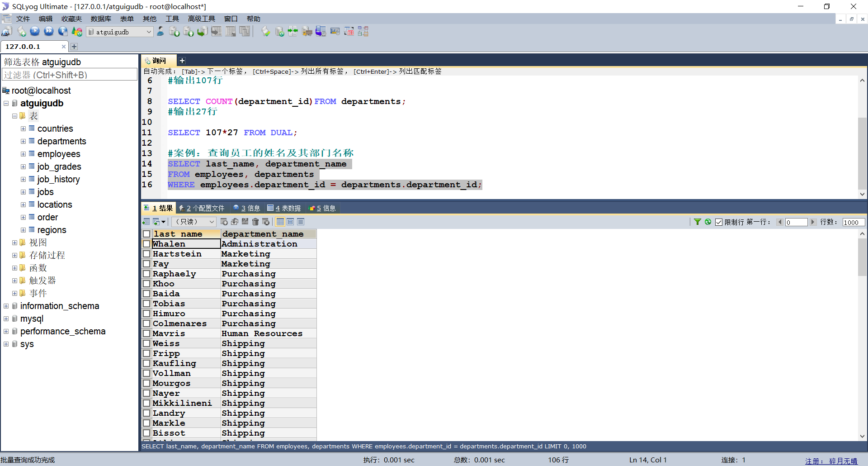
Task: Open the 文件 menu
Action: tap(23, 19)
